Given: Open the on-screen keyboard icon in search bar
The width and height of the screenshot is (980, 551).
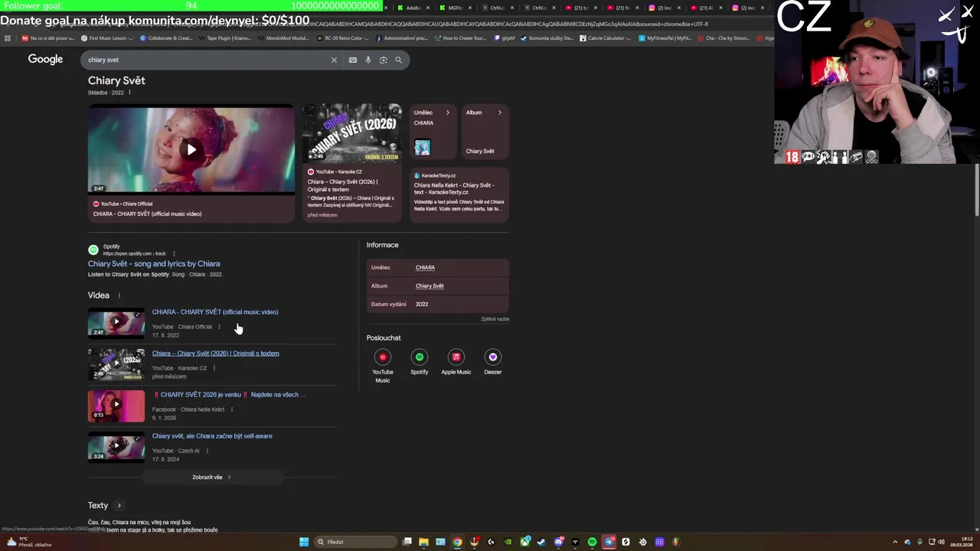Looking at the screenshot, I should click(353, 60).
